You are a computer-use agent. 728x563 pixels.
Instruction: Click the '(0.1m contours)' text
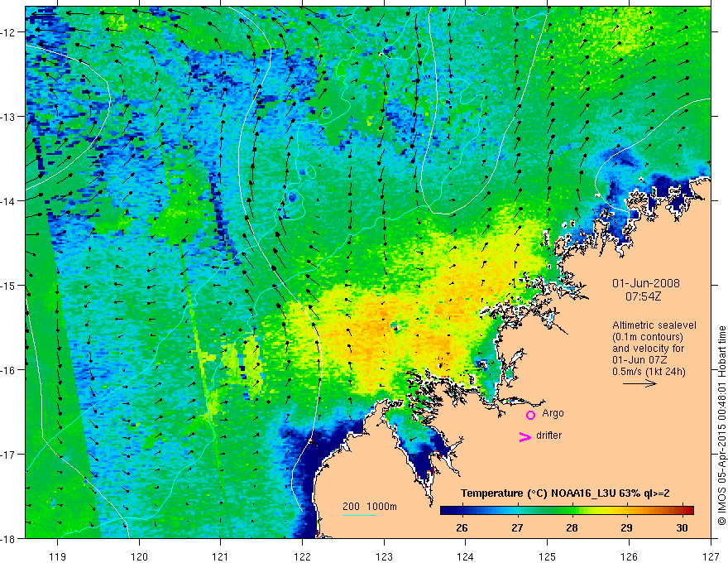coord(648,337)
